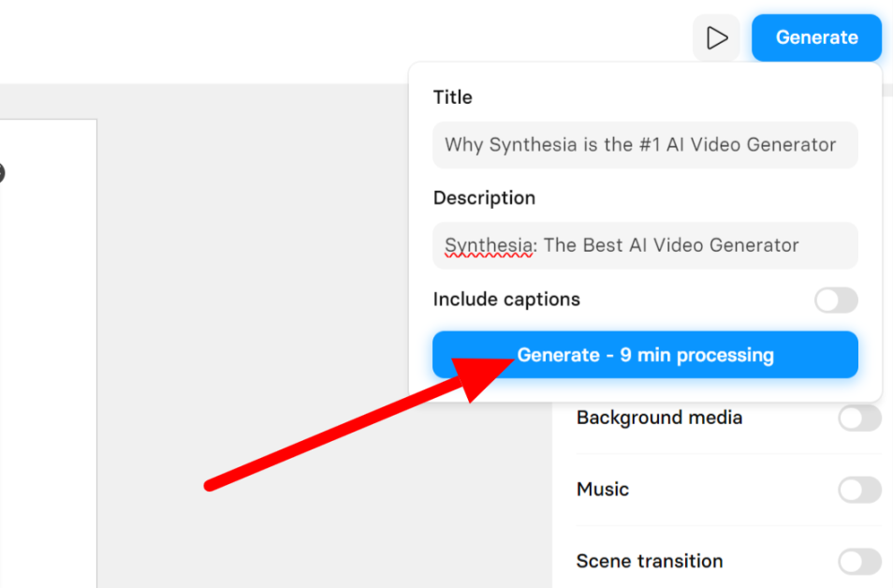Open the Background media settings row
This screenshot has width=893, height=588.
pyautogui.click(x=659, y=418)
